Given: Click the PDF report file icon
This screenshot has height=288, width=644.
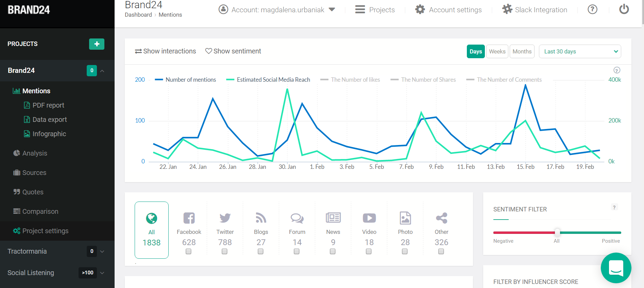Looking at the screenshot, I should point(27,105).
